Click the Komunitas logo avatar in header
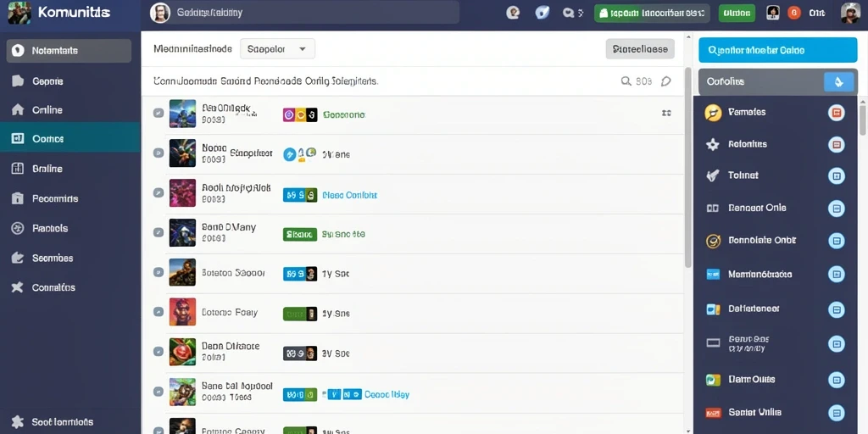The height and width of the screenshot is (434, 868). [x=19, y=13]
